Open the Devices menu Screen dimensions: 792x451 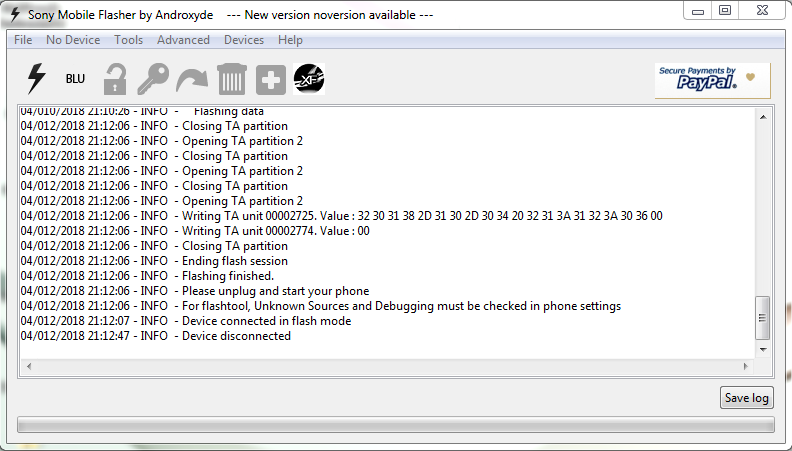(244, 40)
